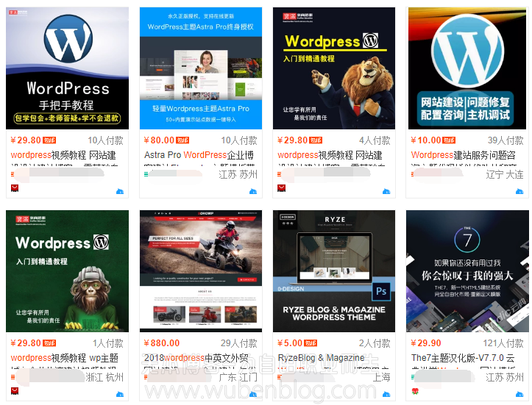Click the ¥80.00 price
The height and width of the screenshot is (405, 532).
pyautogui.click(x=159, y=140)
